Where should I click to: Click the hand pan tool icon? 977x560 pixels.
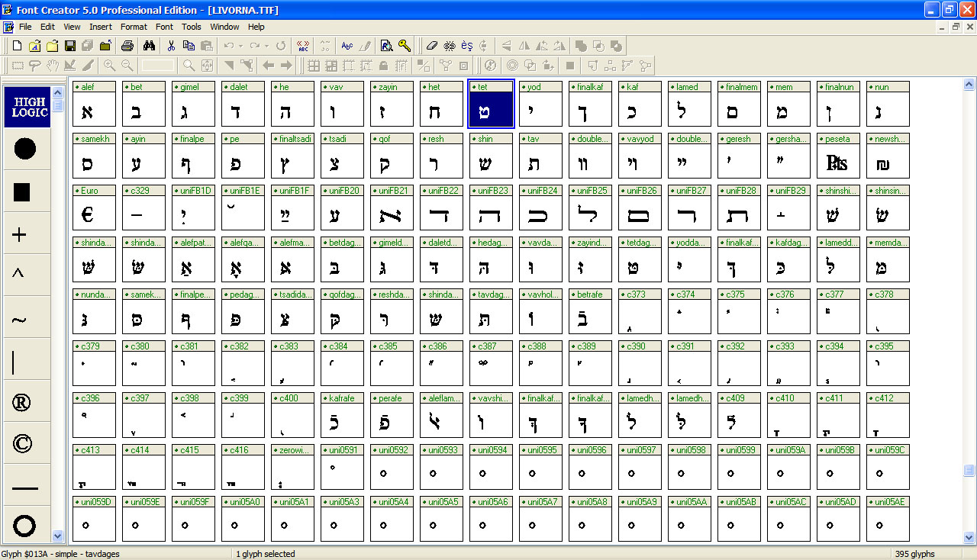(53, 66)
